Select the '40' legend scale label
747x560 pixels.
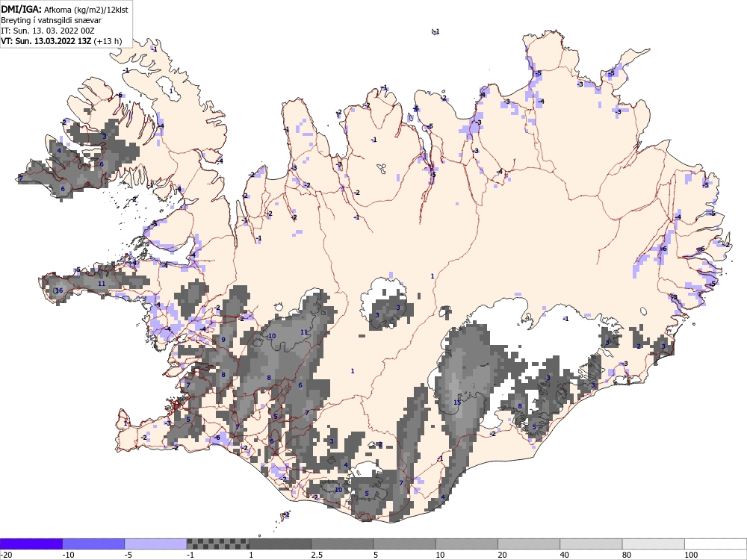[565, 555]
